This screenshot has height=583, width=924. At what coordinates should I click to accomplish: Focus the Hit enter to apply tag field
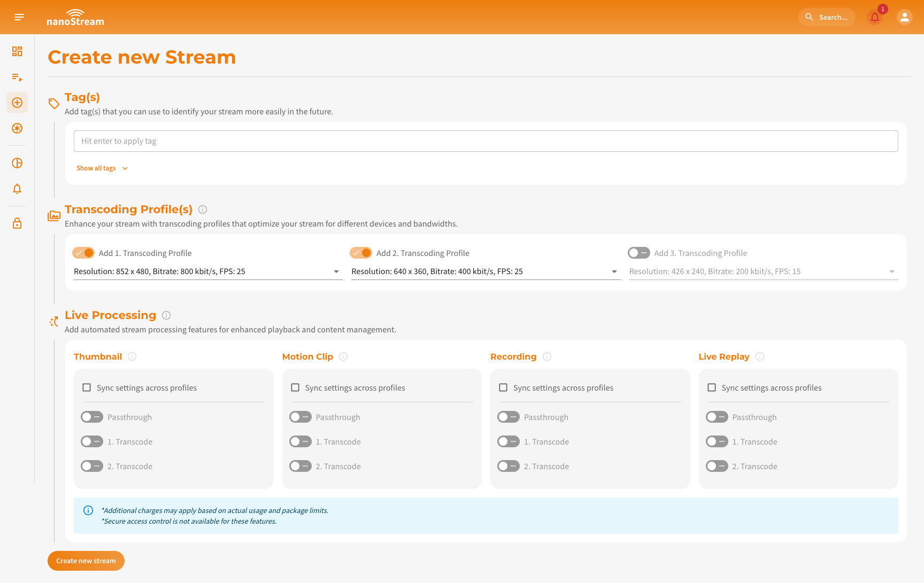[x=486, y=141]
